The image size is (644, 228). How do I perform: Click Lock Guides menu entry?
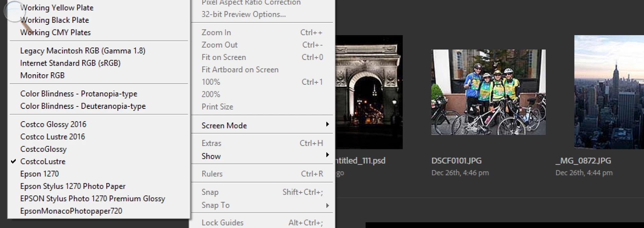tap(262, 223)
